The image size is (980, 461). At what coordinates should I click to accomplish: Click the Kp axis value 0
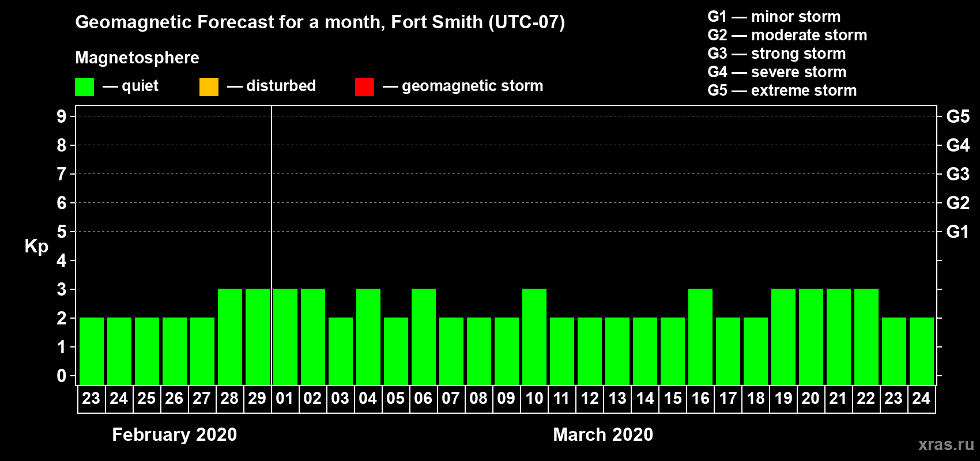click(62, 376)
